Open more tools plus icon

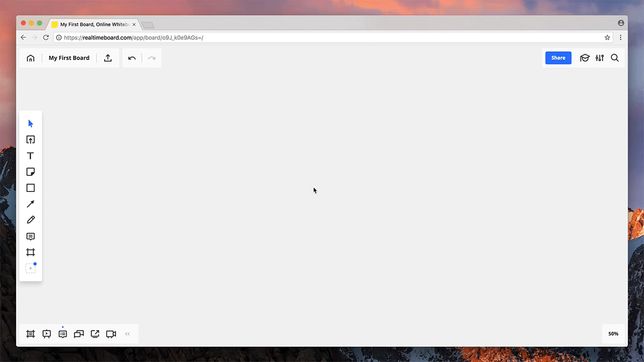point(31,268)
